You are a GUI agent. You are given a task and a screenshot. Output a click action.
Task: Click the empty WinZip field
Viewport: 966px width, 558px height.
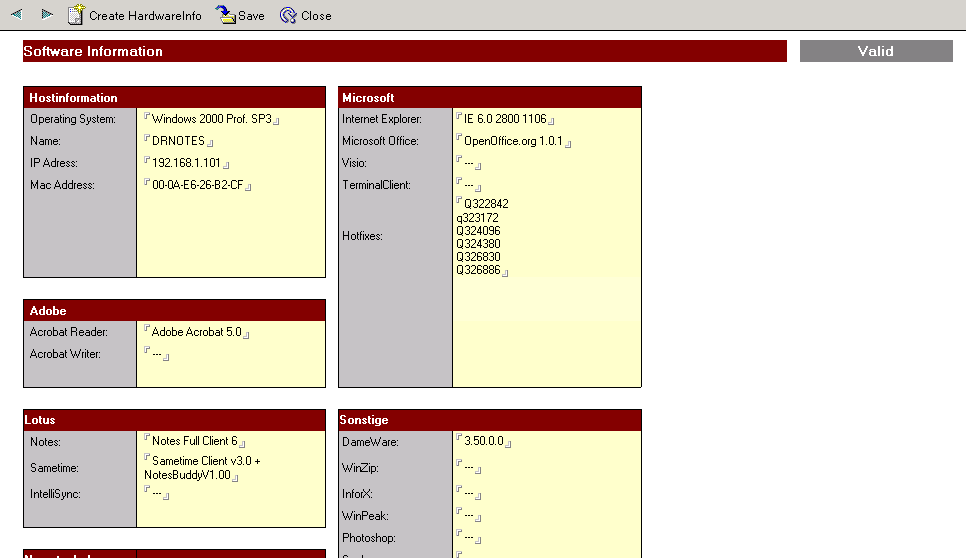tap(468, 468)
